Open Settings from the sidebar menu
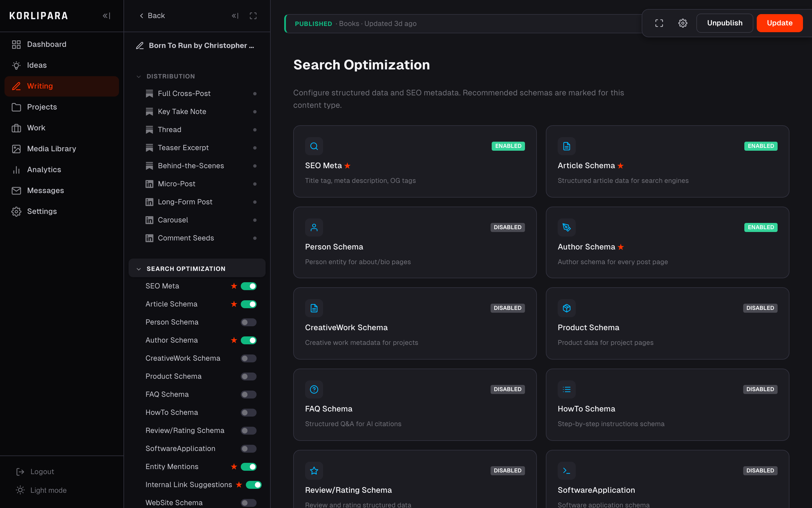The height and width of the screenshot is (508, 812). click(62, 211)
